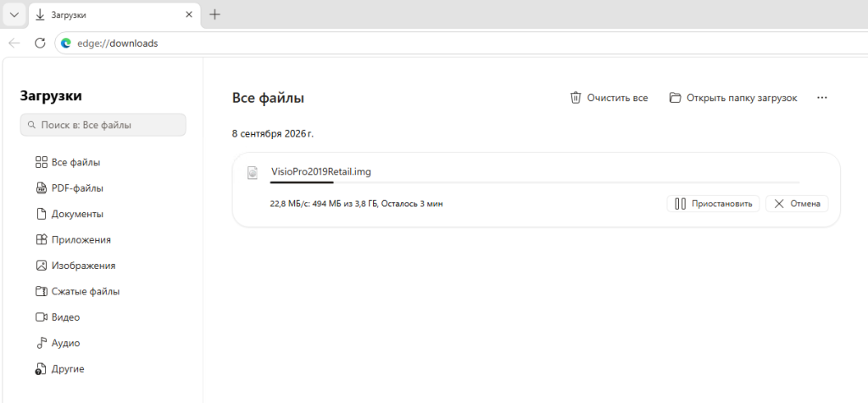
Task: Click the Все файлы main heading
Action: 268,98
